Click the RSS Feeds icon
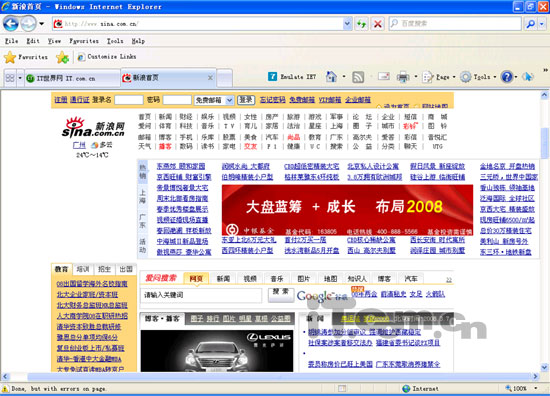Image resolution: width=550 pixels, height=396 pixels. coord(358,77)
